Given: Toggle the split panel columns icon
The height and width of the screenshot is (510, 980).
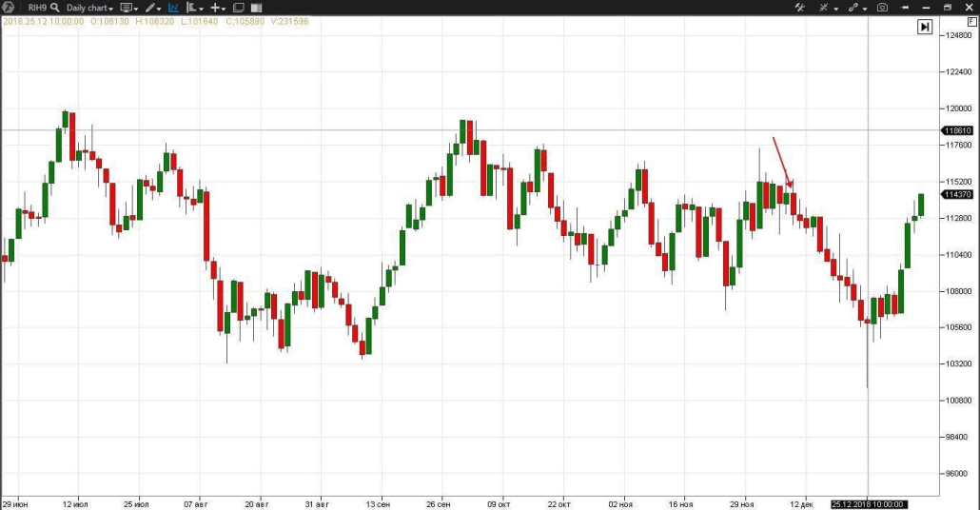Looking at the screenshot, I should (x=256, y=8).
